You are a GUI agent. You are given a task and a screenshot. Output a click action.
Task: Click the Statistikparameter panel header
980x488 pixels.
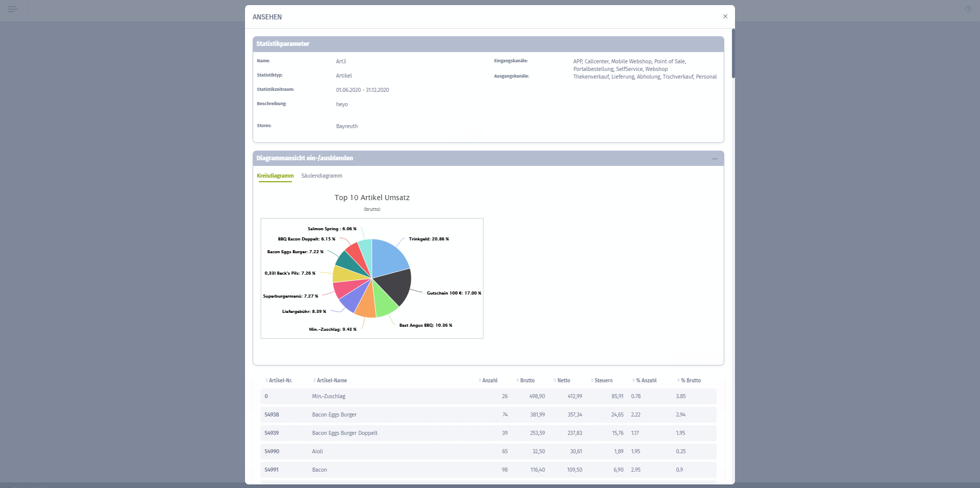[x=488, y=44]
